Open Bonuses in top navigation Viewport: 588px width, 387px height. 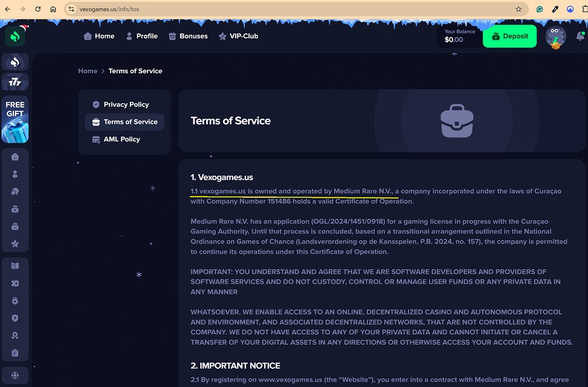pos(188,36)
